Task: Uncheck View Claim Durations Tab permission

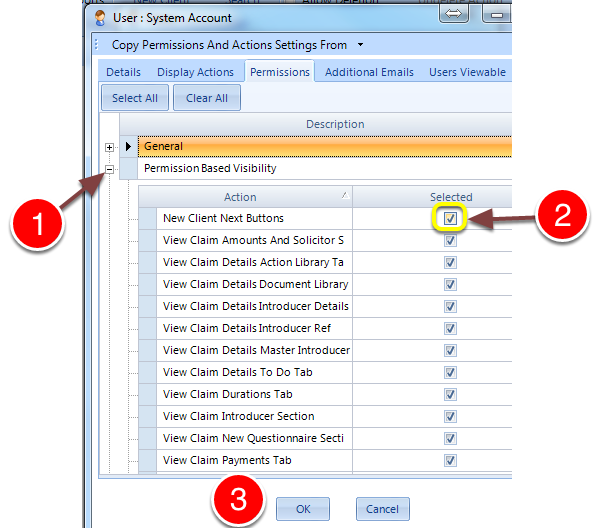Action: tap(450, 394)
